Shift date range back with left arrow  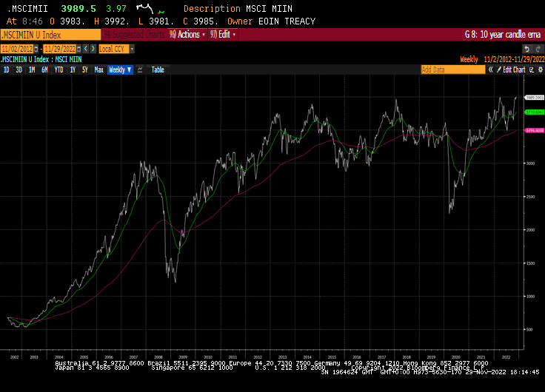[x=86, y=49]
